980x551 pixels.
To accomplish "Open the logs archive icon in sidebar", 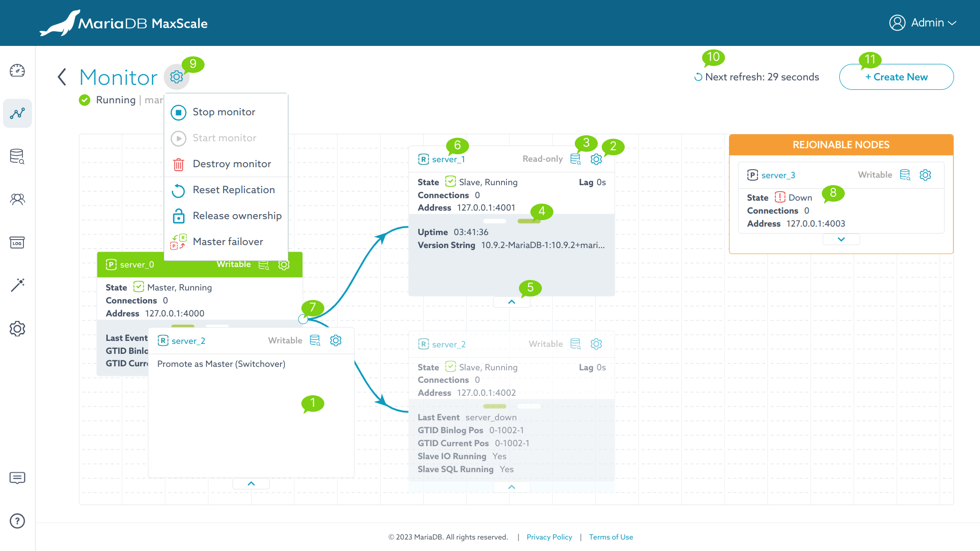I will (x=17, y=243).
